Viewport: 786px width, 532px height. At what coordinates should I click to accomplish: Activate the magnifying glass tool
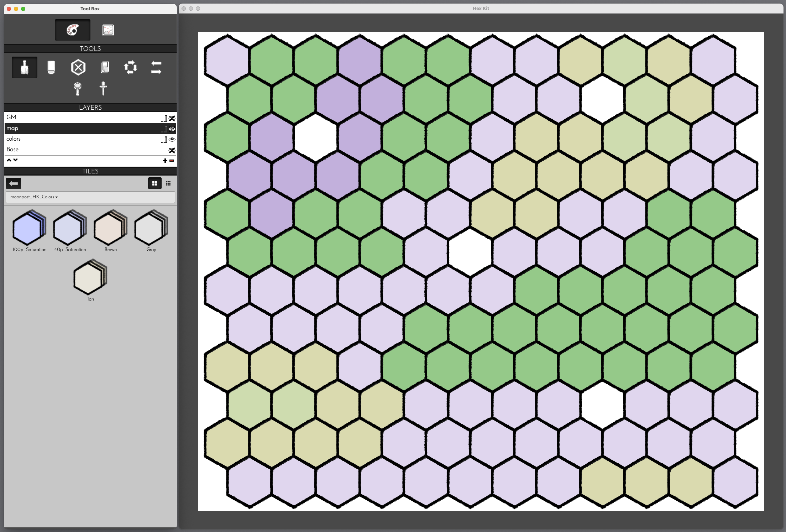[77, 88]
